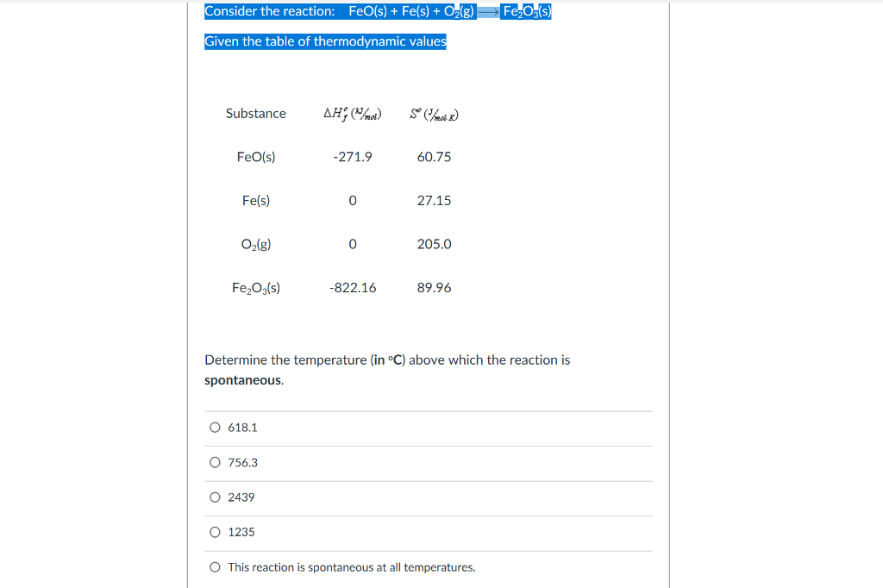This screenshot has width=883, height=588.
Task: Click the FeO(s) row label
Action: [x=255, y=157]
